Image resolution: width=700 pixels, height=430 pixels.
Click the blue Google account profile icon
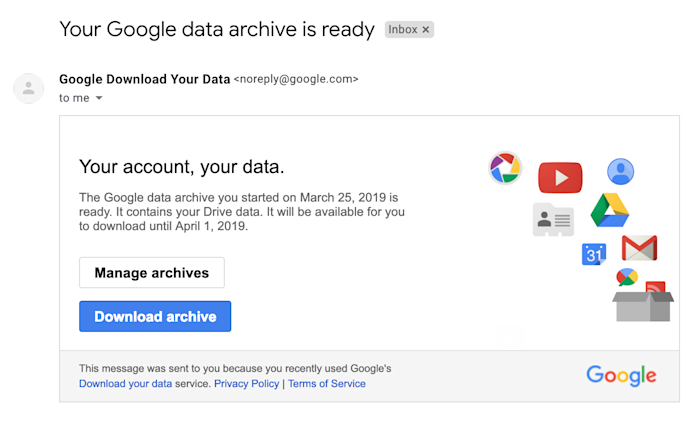pyautogui.click(x=621, y=171)
